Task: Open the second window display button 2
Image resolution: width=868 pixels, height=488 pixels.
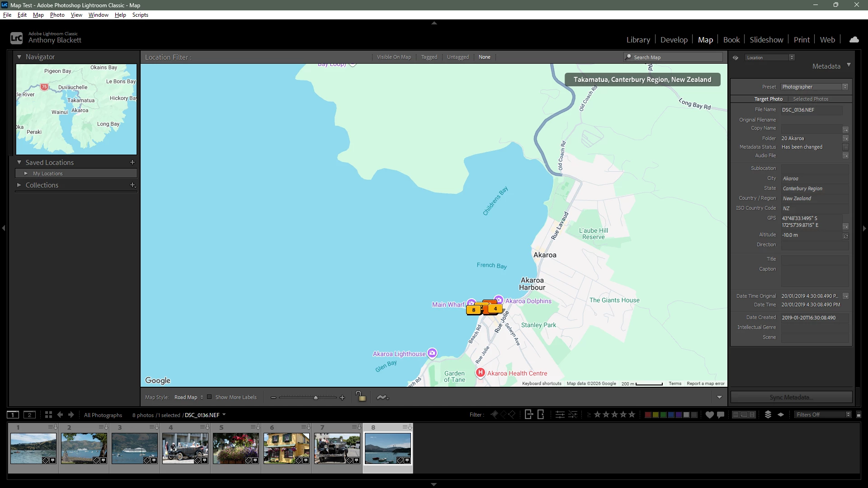Action: pyautogui.click(x=29, y=415)
